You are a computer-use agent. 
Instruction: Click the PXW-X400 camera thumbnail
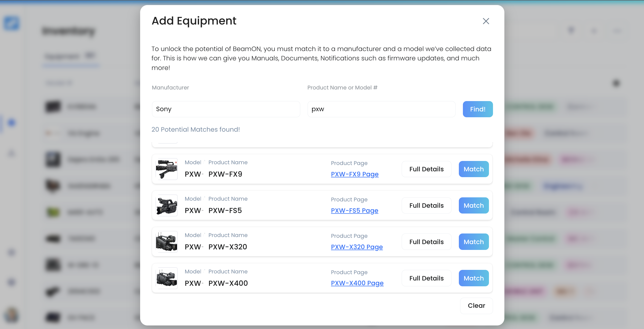[x=166, y=278]
